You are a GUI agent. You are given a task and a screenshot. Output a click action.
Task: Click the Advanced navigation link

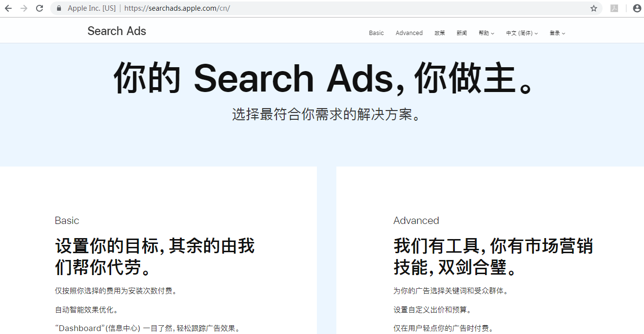point(409,33)
